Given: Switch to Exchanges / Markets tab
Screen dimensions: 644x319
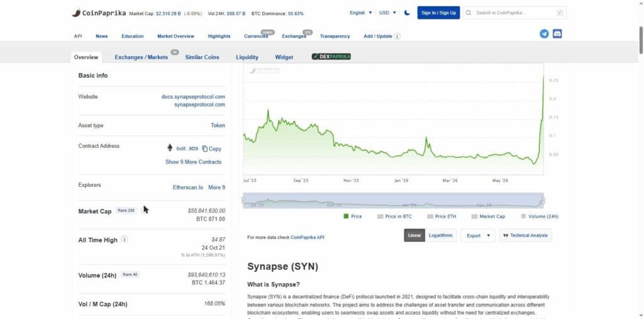Looking at the screenshot, I should (142, 57).
